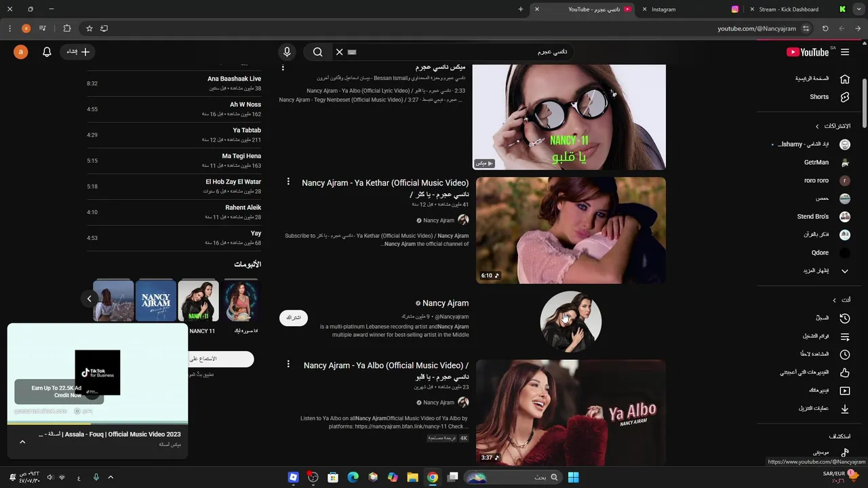Open the account avatar menu on YouTube
The image size is (868, 488).
point(21,52)
